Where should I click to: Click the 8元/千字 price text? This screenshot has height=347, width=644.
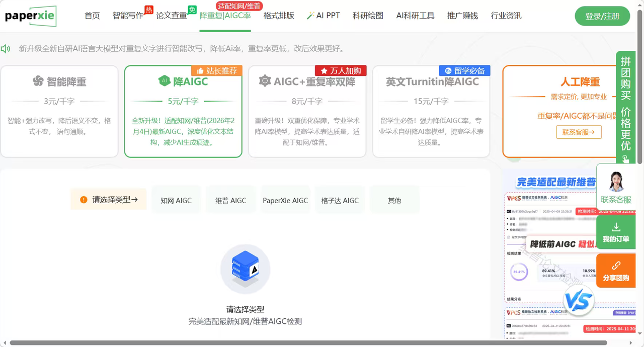click(307, 101)
